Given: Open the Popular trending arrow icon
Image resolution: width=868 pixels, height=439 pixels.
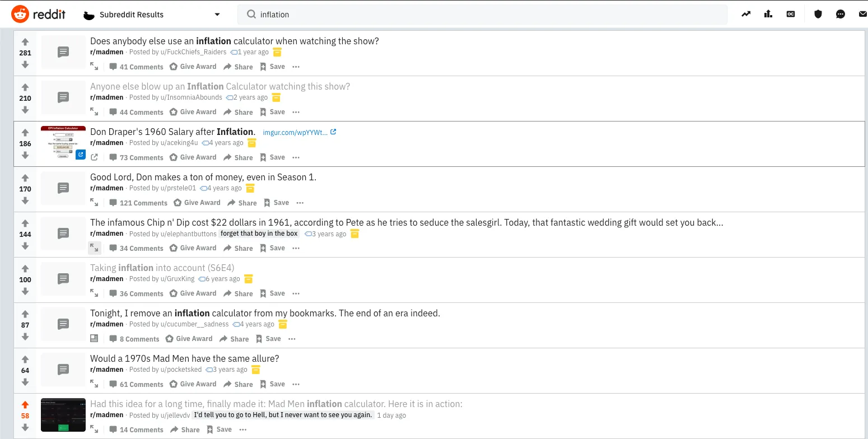Looking at the screenshot, I should pos(746,15).
